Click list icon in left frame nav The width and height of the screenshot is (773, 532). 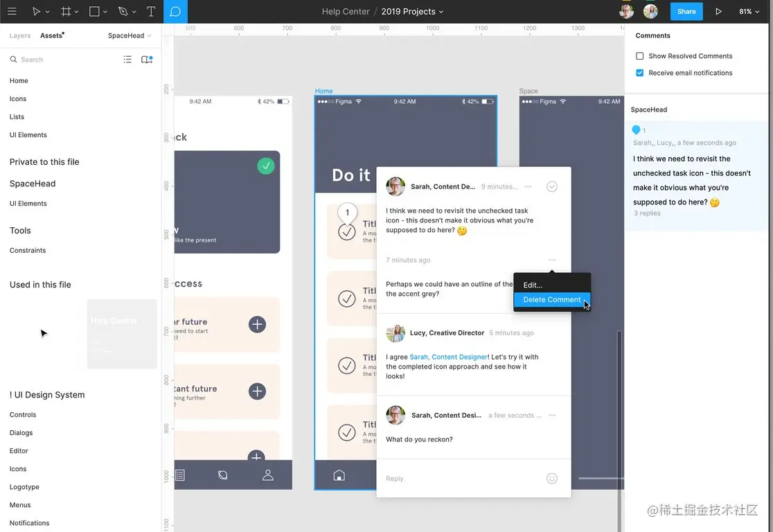click(180, 475)
